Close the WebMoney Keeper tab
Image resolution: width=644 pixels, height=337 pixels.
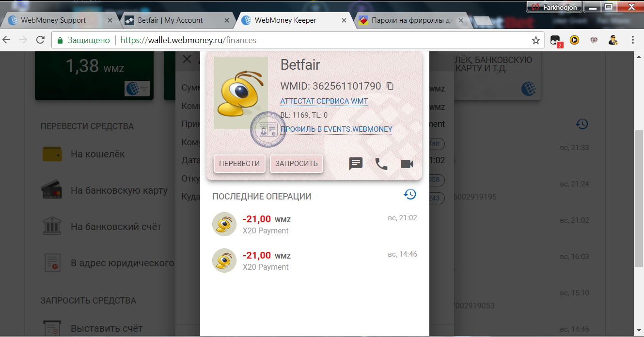tap(344, 20)
